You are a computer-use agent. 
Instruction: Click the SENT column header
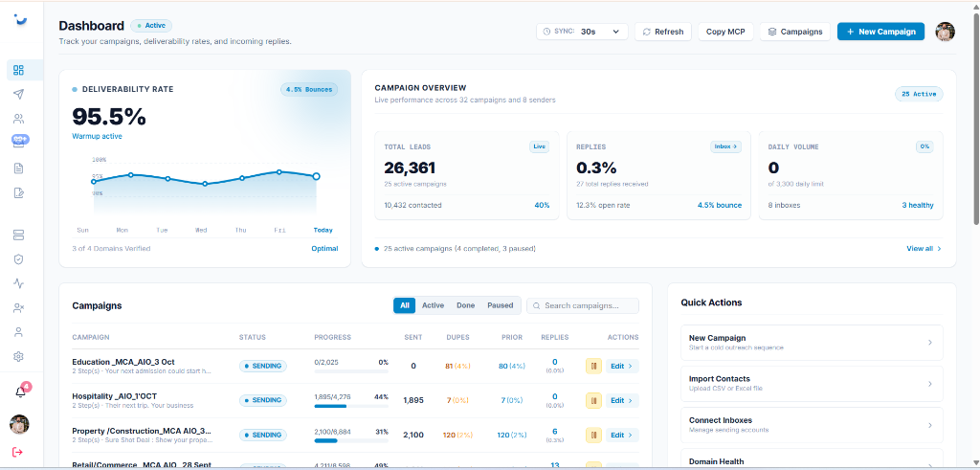click(x=413, y=337)
